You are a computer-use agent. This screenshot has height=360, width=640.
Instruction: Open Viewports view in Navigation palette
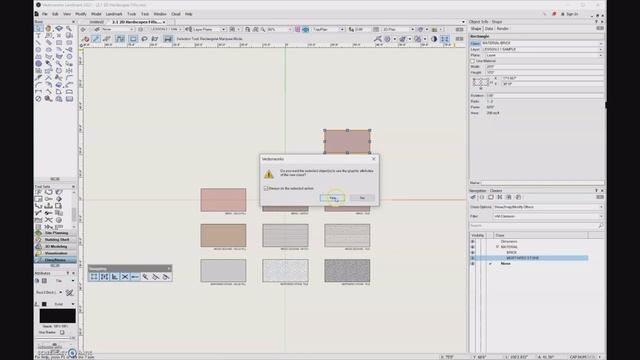point(500,197)
